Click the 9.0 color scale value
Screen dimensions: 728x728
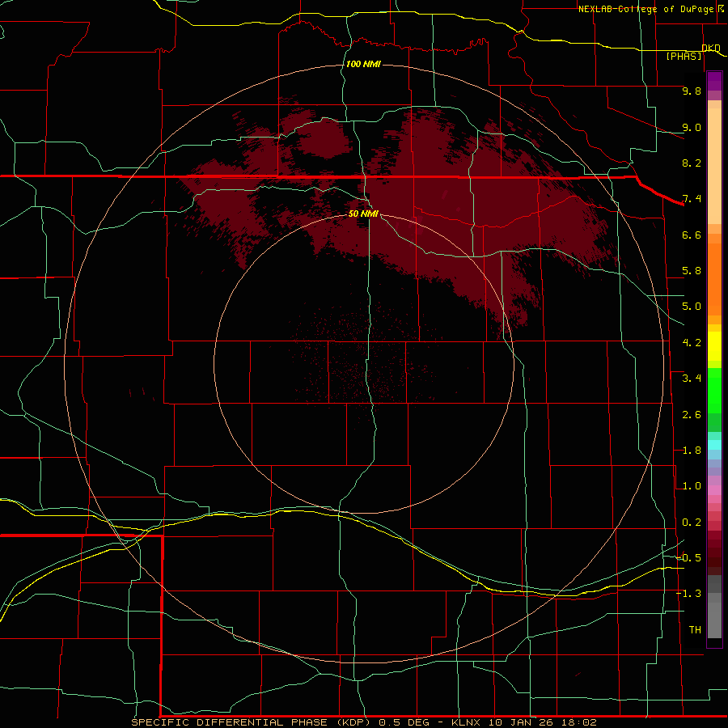click(x=692, y=127)
